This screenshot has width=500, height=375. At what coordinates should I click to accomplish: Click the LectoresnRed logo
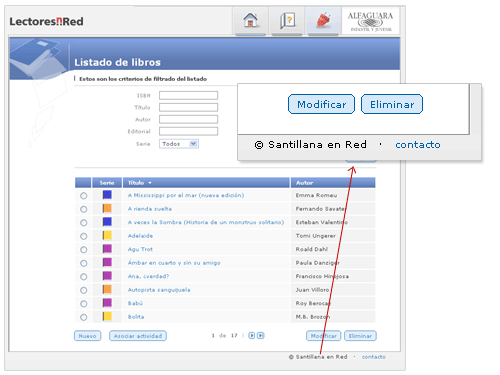[x=46, y=22]
